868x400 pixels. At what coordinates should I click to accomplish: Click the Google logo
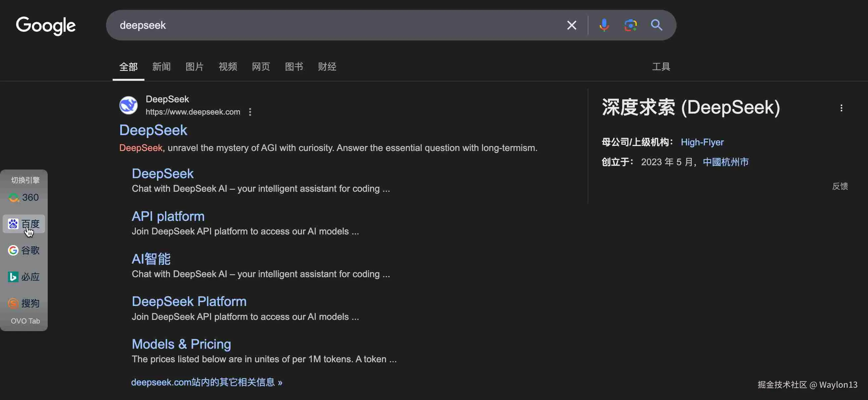pyautogui.click(x=46, y=25)
